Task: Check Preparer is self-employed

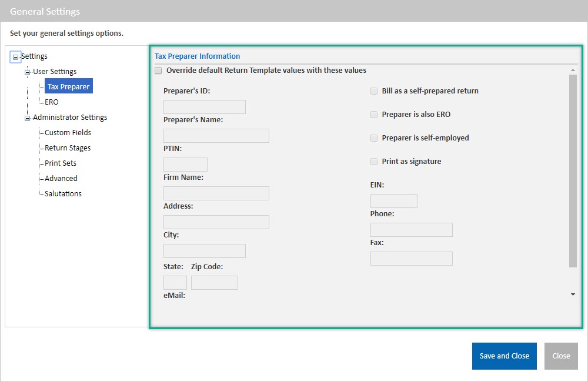Action: [x=374, y=138]
